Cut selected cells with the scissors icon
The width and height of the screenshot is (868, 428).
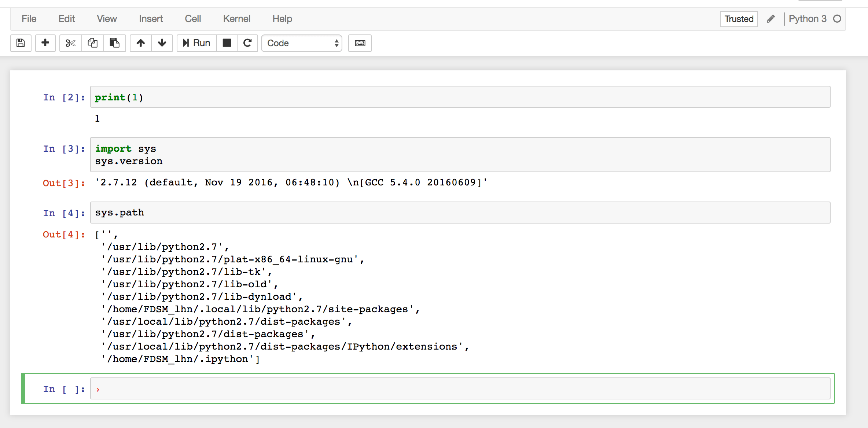[x=70, y=43]
